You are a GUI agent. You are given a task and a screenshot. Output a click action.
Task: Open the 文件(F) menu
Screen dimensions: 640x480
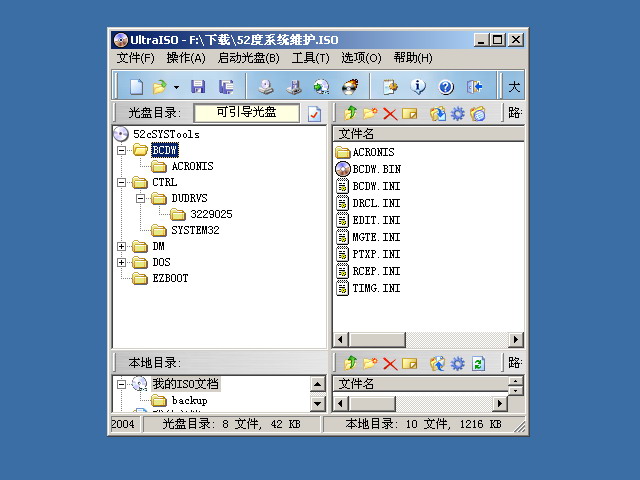[x=136, y=58]
